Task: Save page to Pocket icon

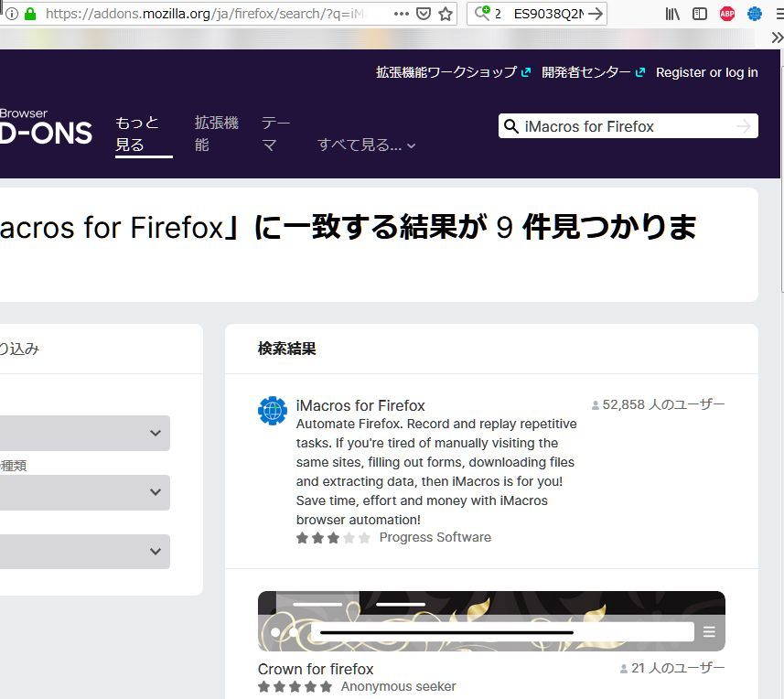Action: coord(424,14)
